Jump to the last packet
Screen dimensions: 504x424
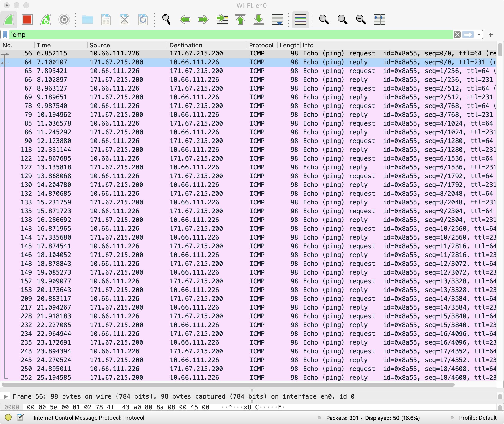pos(259,19)
